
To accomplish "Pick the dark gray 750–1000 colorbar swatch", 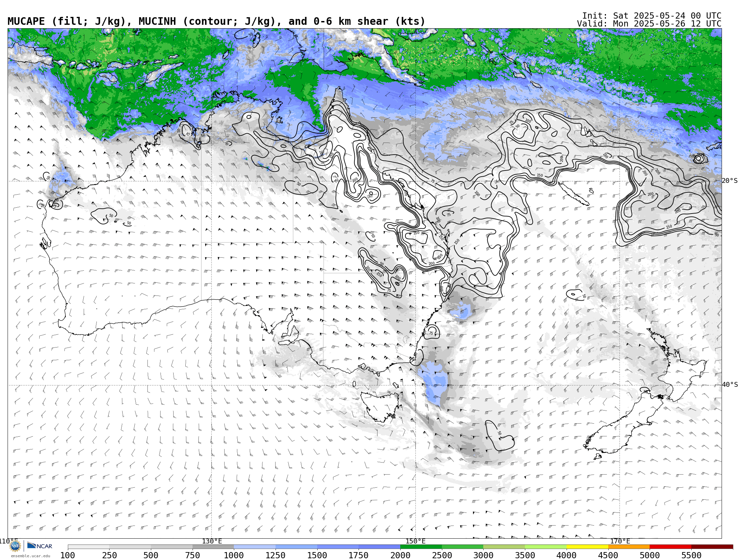I will pyautogui.click(x=213, y=547).
